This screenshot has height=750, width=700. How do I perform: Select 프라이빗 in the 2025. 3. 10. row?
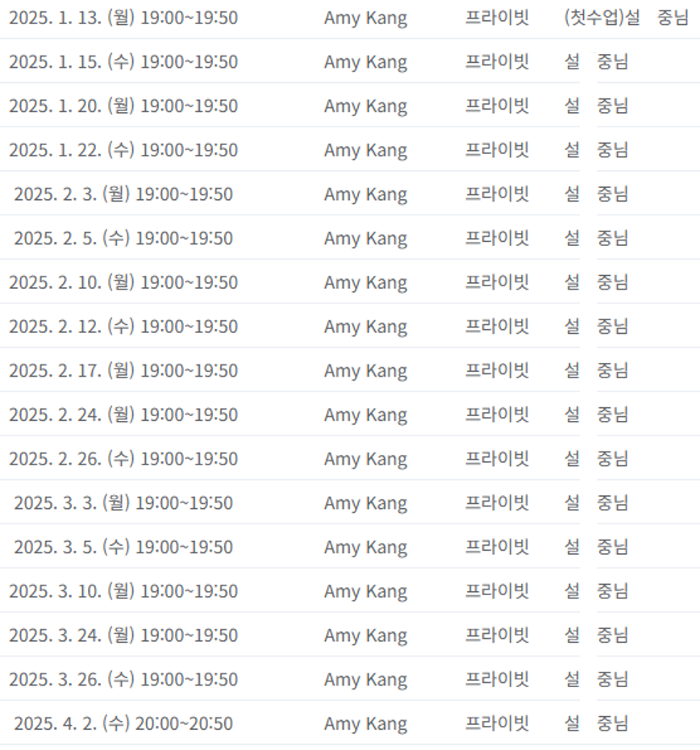(x=497, y=590)
